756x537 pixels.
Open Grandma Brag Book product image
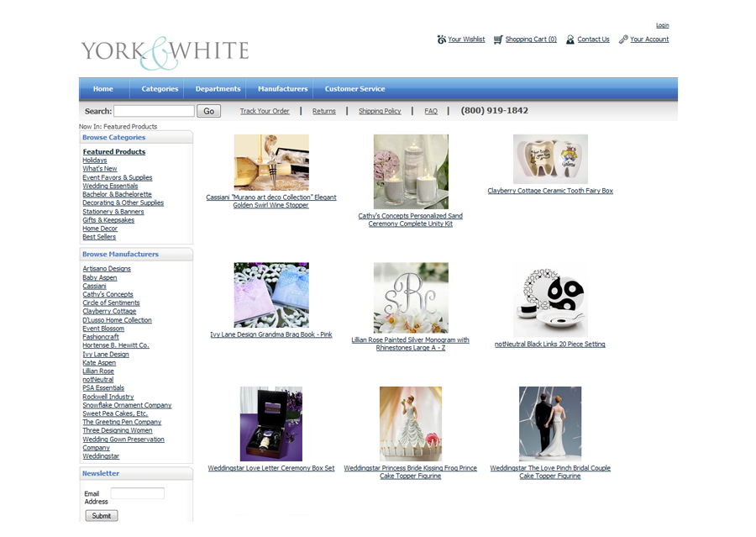point(271,295)
